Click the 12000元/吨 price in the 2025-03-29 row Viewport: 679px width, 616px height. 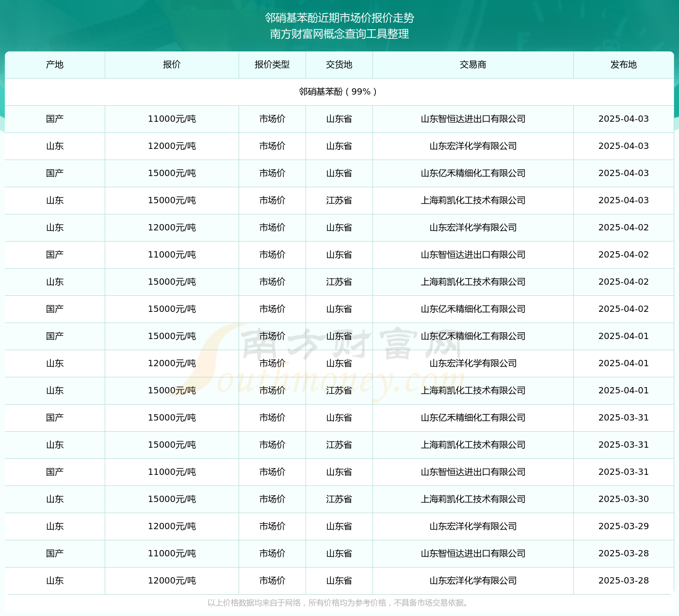[172, 526]
